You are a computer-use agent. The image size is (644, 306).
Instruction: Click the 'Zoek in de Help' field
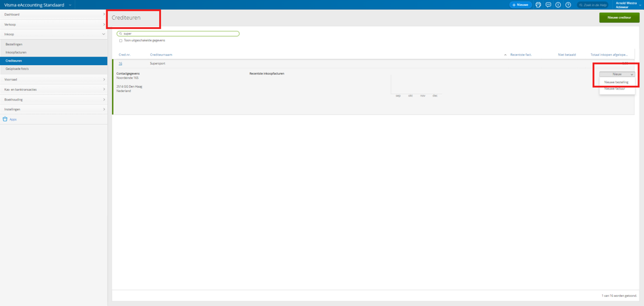click(x=594, y=5)
